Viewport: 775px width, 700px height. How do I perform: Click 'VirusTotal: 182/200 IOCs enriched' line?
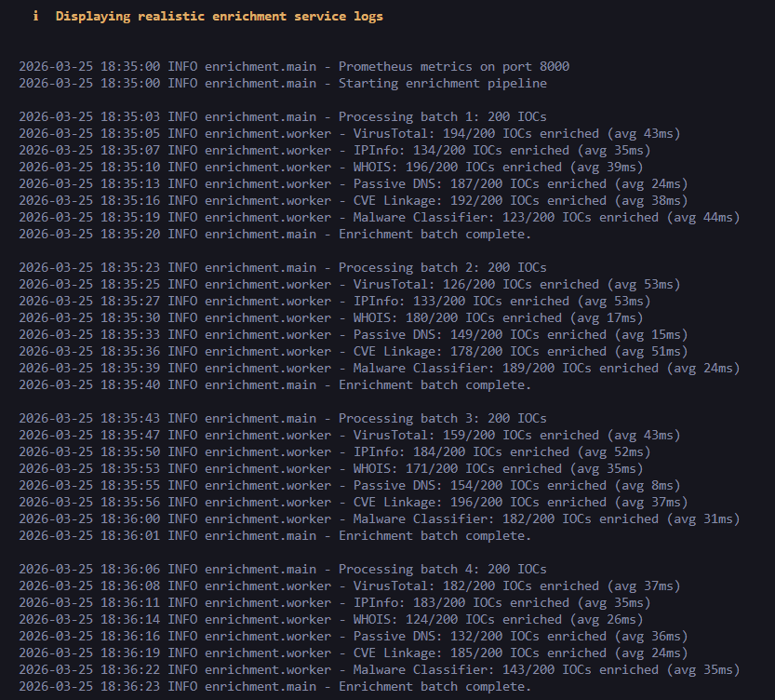[350, 586]
